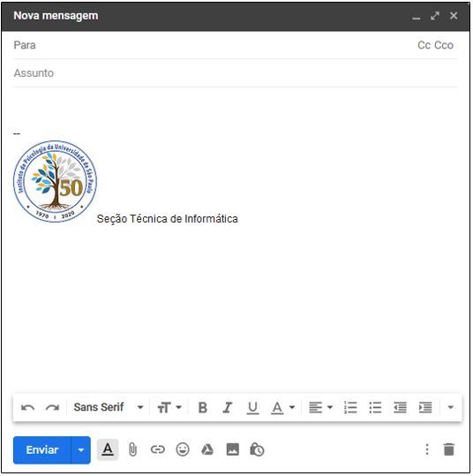Toggle italic formatting
Image resolution: width=473 pixels, height=476 pixels.
(x=228, y=408)
